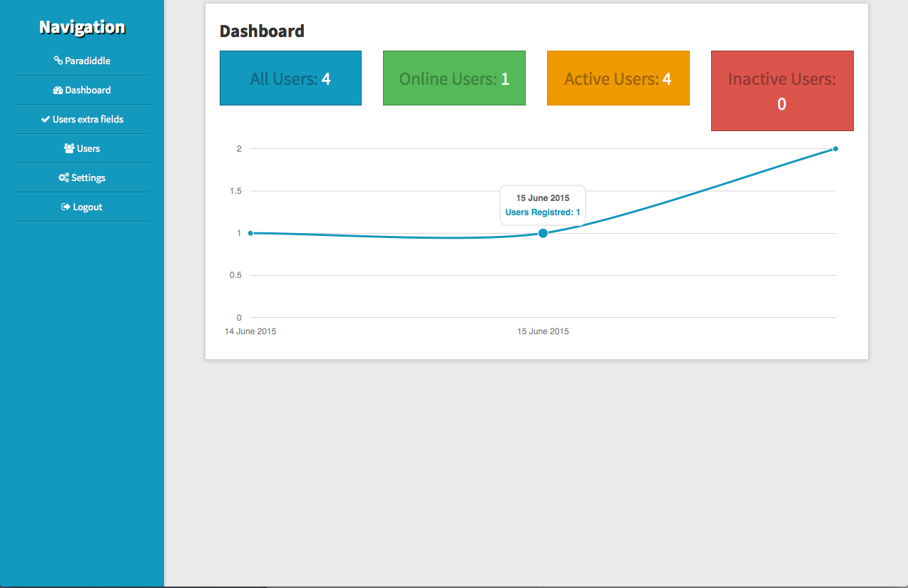Click the Inactive Users: 0 red tile
This screenshot has width=908, height=588.
(782, 91)
